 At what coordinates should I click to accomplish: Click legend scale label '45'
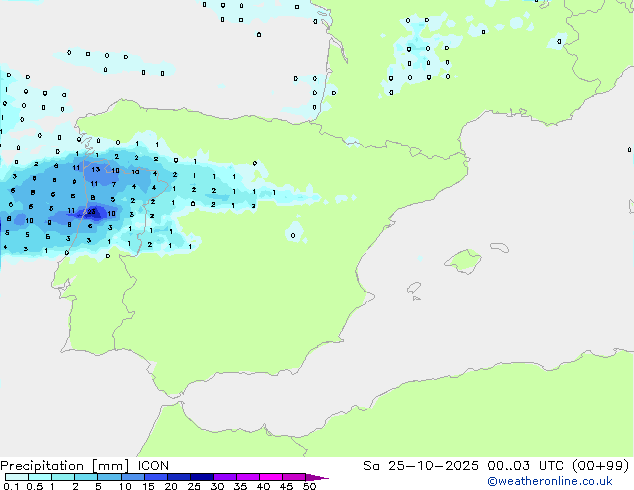tap(287, 486)
